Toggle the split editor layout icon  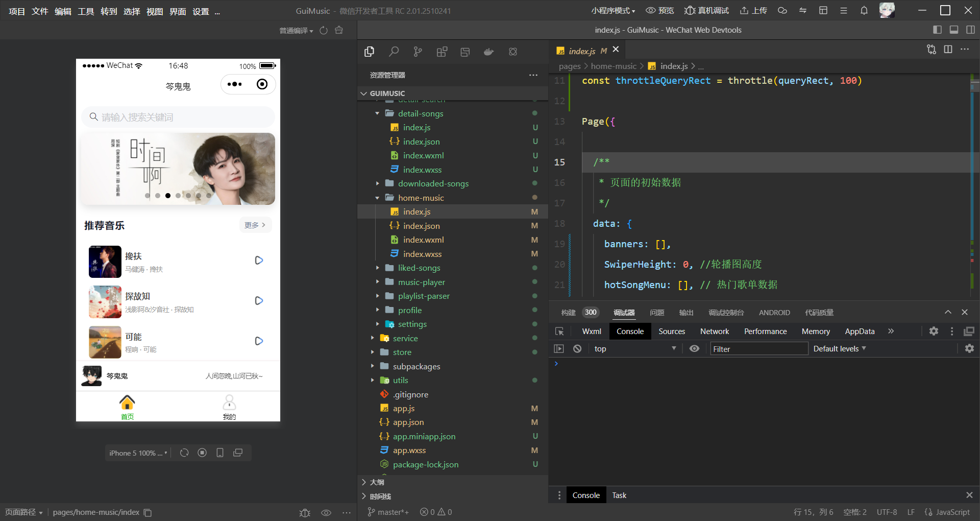948,50
